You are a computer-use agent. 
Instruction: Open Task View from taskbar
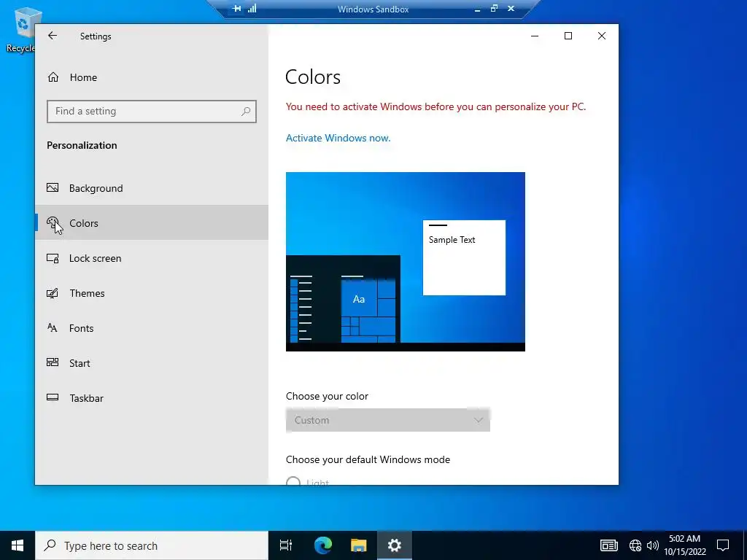[x=286, y=545]
